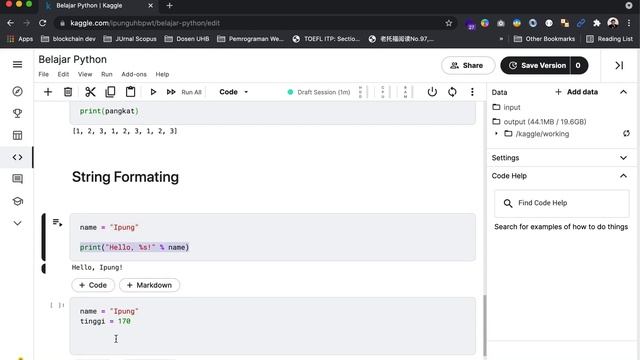
Task: Cut cell with scissors icon
Action: [x=90, y=92]
